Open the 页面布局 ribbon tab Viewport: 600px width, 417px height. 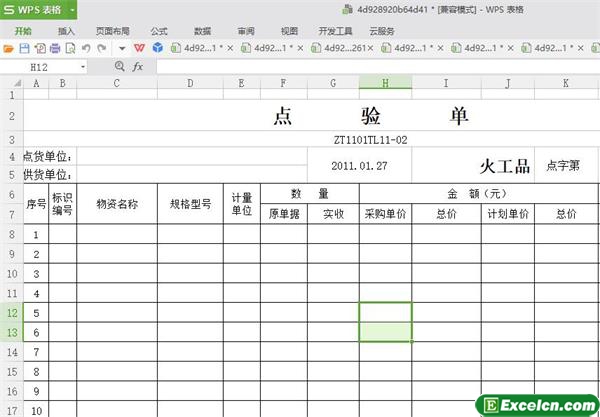(x=112, y=31)
